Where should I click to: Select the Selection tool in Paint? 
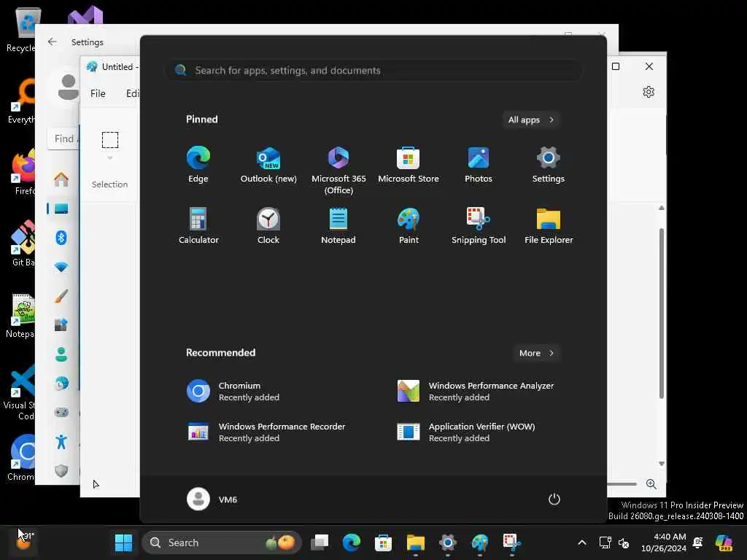[x=110, y=139]
